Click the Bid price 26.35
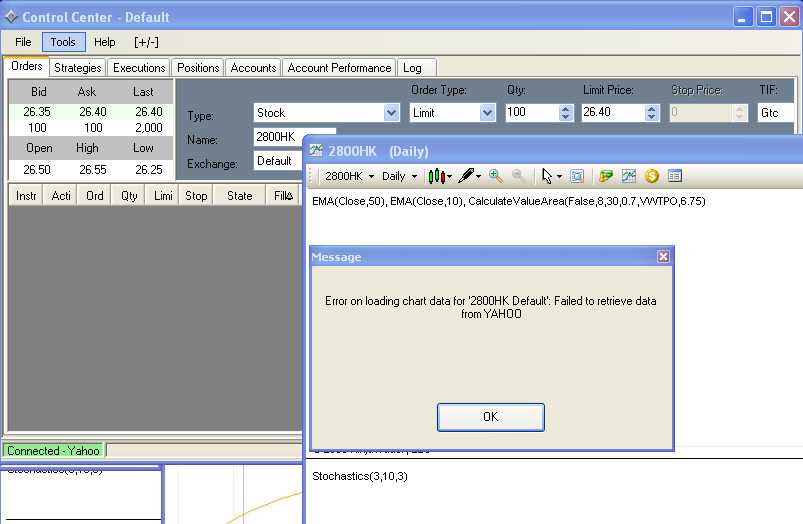Viewport: 803px width, 524px height. [x=37, y=112]
